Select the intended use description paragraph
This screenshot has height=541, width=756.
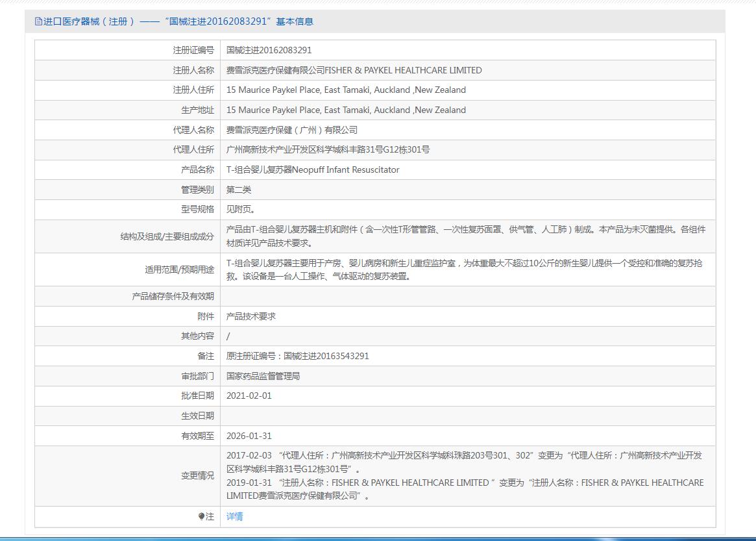pos(464,270)
